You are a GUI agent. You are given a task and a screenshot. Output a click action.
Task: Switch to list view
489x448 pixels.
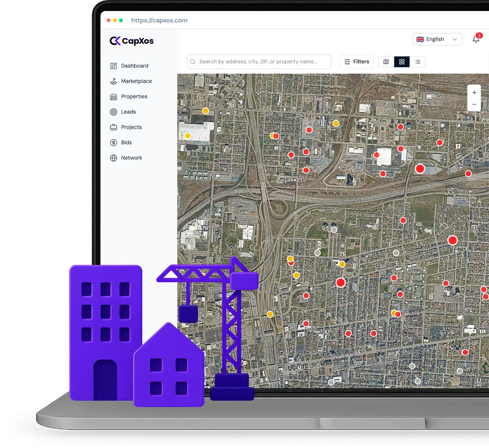418,62
